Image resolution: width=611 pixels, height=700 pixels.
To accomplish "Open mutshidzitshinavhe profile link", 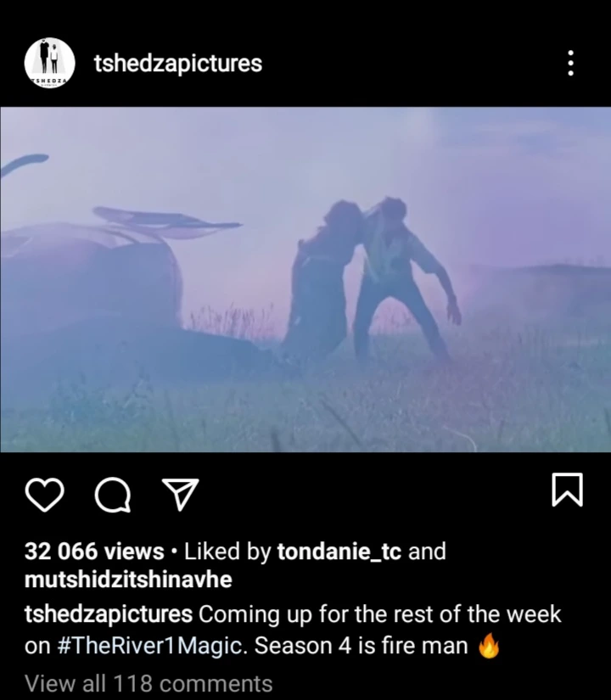I will [129, 580].
